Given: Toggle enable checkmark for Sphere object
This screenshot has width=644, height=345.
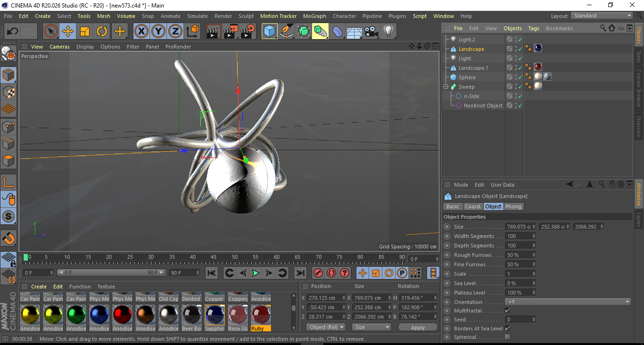Looking at the screenshot, I should tap(520, 77).
